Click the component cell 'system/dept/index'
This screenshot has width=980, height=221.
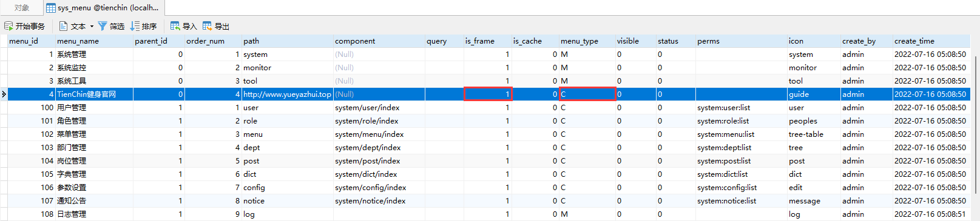(379, 148)
